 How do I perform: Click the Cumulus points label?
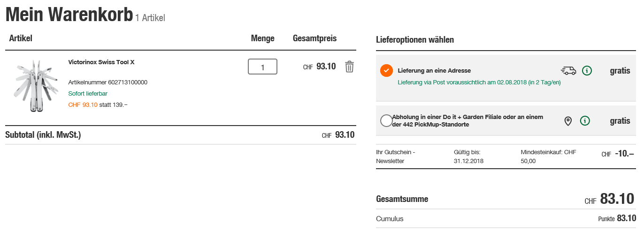pyautogui.click(x=390, y=219)
